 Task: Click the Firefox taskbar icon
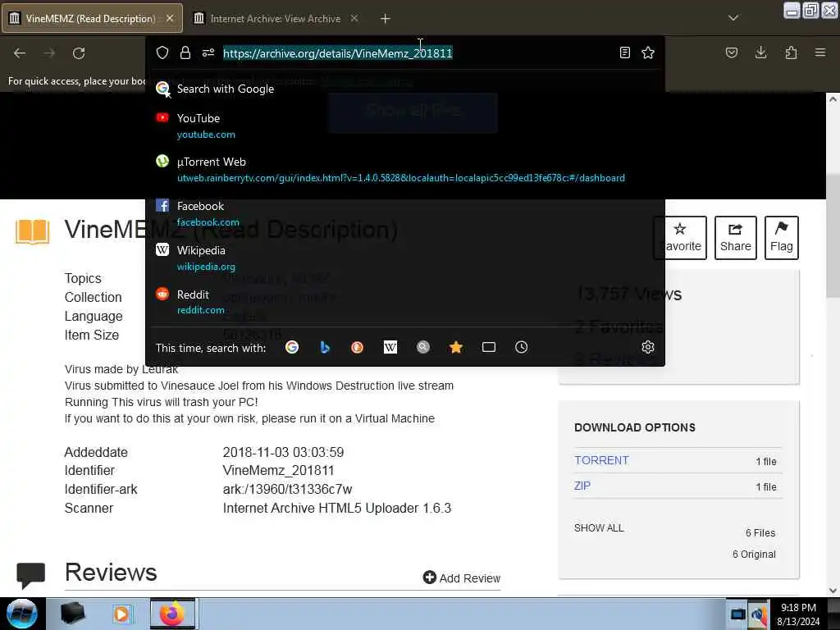172,614
